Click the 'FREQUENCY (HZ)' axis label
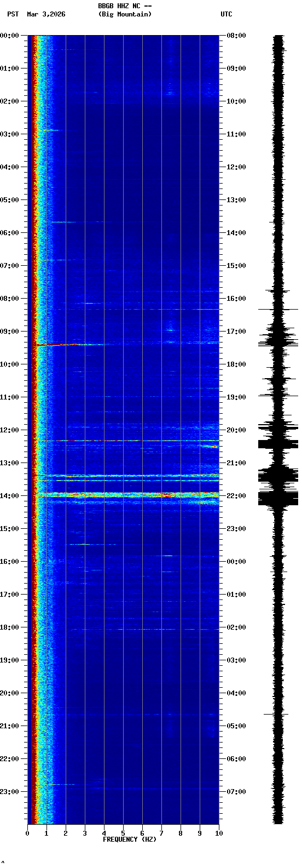 coord(130,840)
